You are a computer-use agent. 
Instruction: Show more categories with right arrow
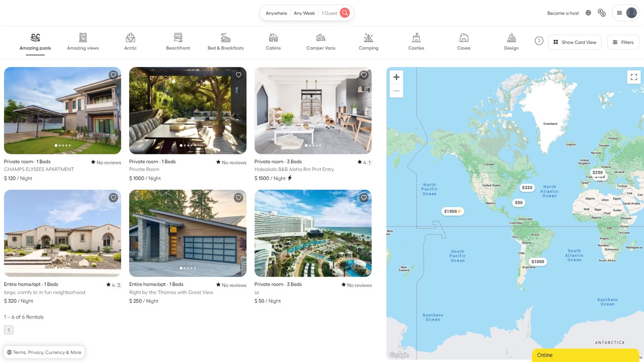tap(539, 41)
